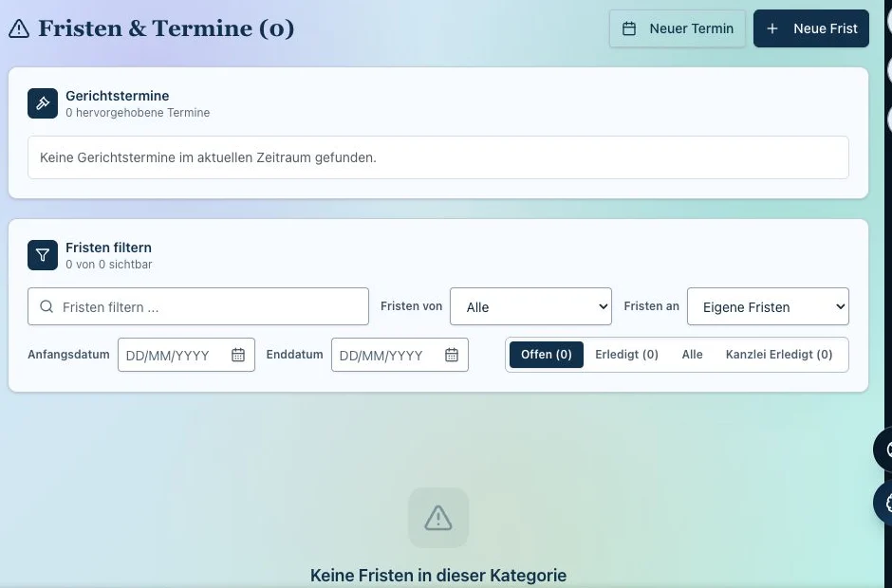
Task: Open the Fristen an dropdown showing Eigene Fristen
Action: click(x=768, y=306)
